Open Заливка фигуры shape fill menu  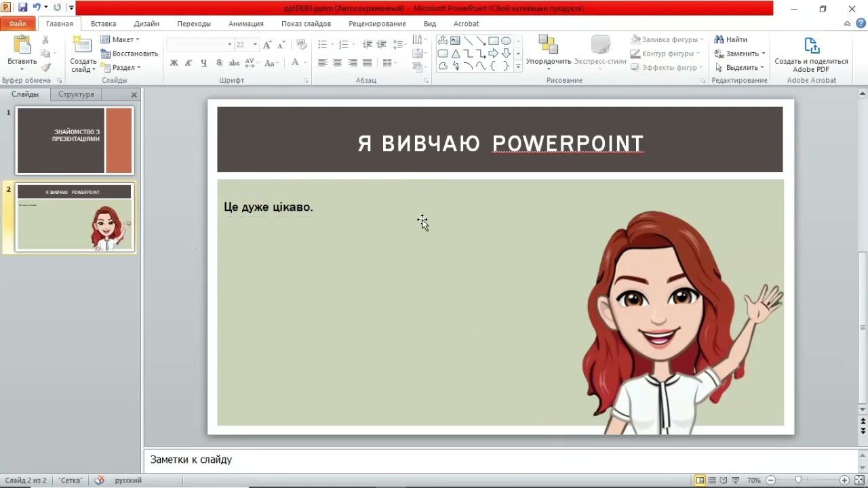[667, 39]
